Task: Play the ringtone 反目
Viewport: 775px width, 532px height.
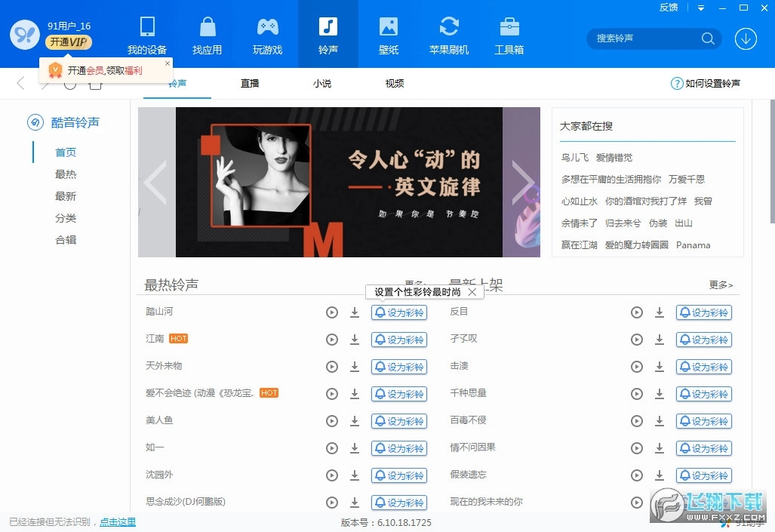Action: pos(636,312)
